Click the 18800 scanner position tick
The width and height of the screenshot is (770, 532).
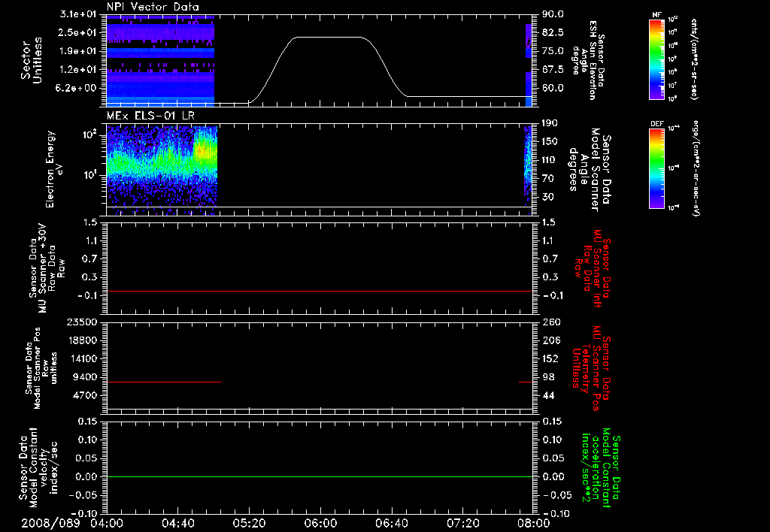pyautogui.click(x=81, y=340)
